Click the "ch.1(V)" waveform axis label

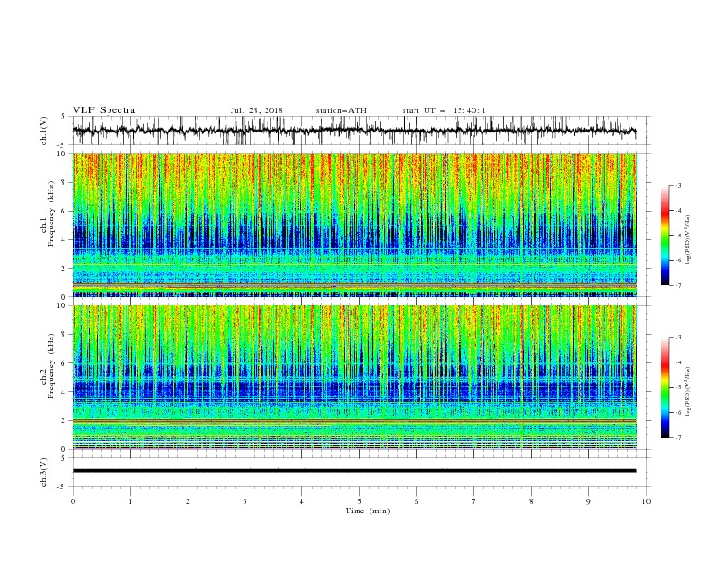click(x=44, y=131)
